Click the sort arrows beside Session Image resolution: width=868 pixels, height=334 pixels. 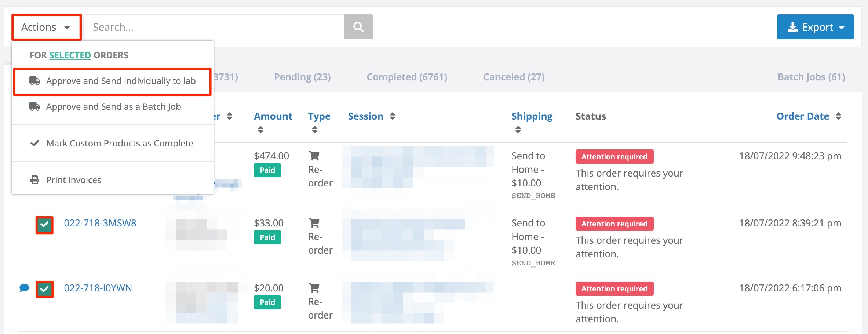point(393,116)
